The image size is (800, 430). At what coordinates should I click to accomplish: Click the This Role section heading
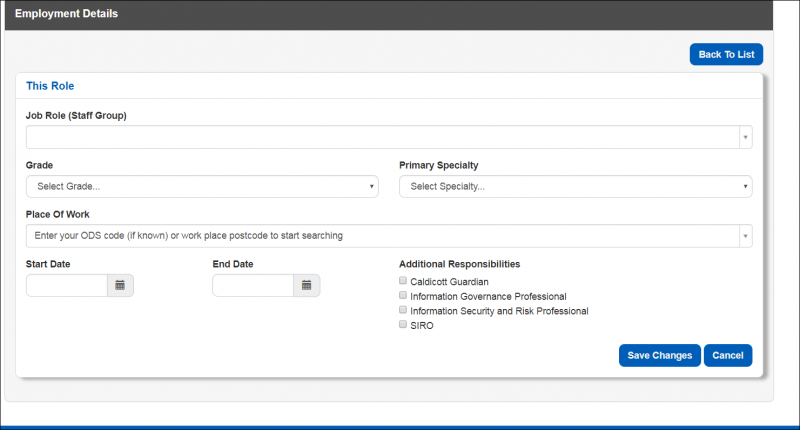point(50,86)
